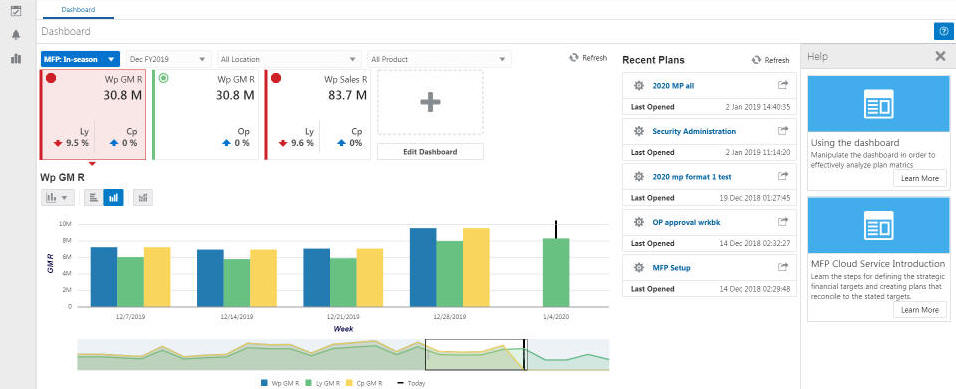This screenshot has height=389, width=956.
Task: Click gear icon beside Security Administration
Action: [x=639, y=131]
